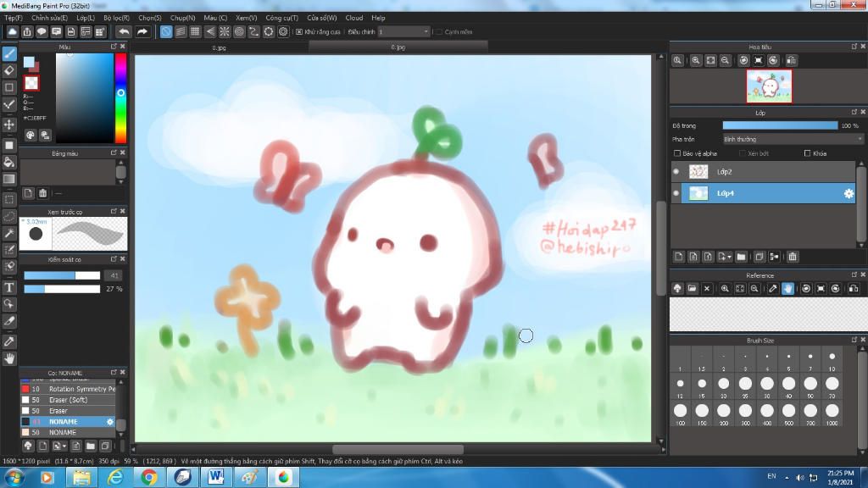Turn snap off with the blue snap icon
868x488 pixels.
point(166,31)
